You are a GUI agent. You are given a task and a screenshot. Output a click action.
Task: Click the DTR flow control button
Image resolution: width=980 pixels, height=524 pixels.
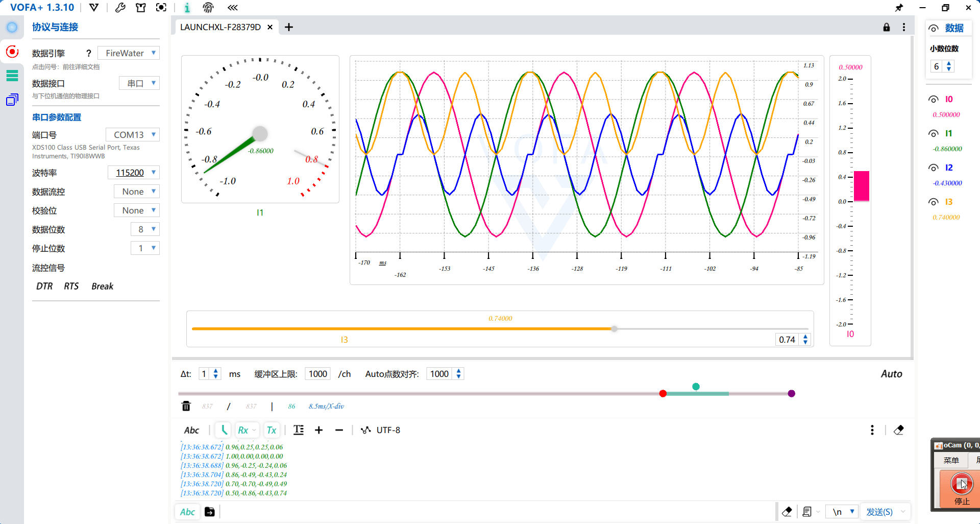pos(44,286)
